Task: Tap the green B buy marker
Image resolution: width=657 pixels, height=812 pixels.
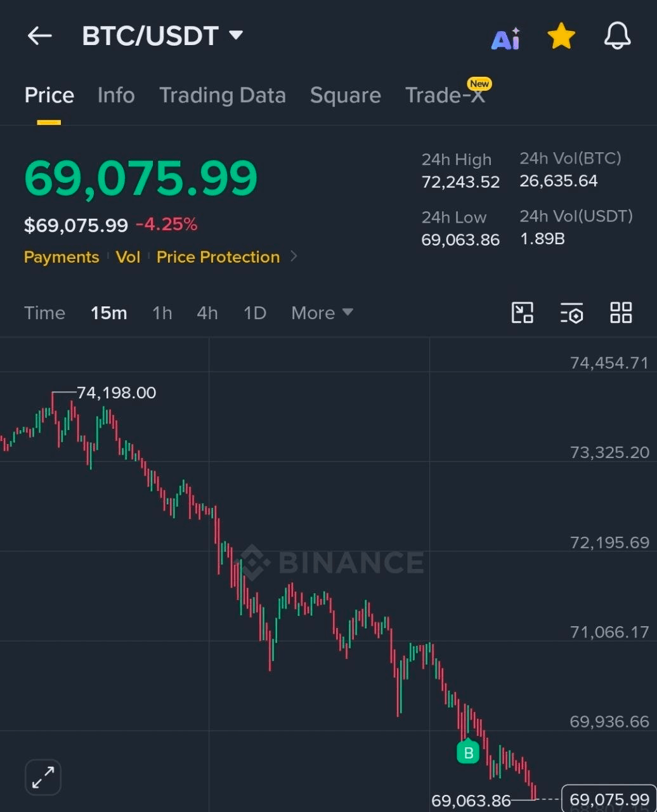Action: (468, 752)
